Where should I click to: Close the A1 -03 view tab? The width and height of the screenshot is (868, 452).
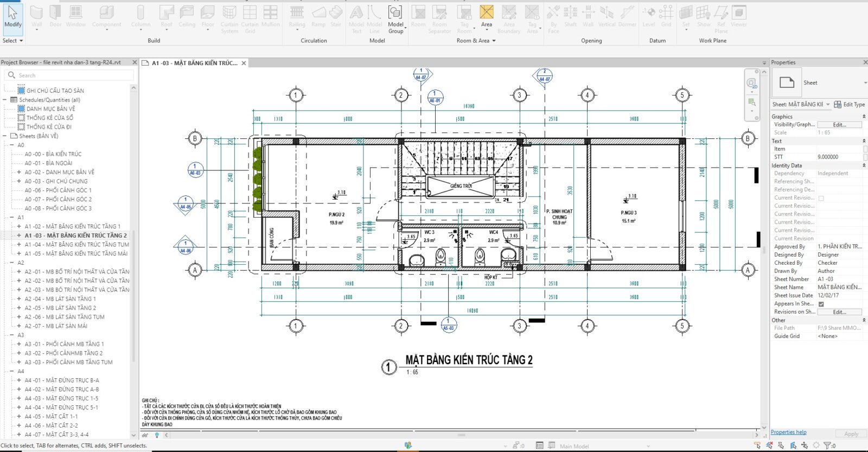coord(244,63)
